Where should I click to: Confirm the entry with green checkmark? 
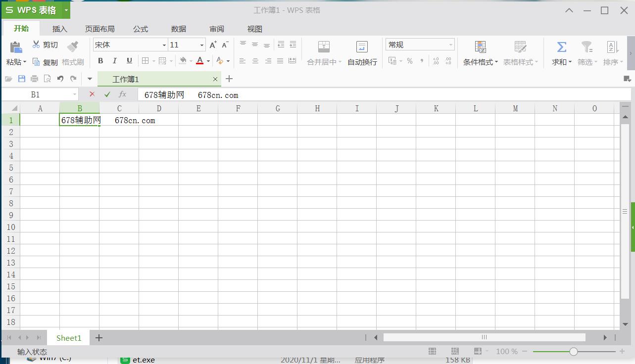(107, 94)
